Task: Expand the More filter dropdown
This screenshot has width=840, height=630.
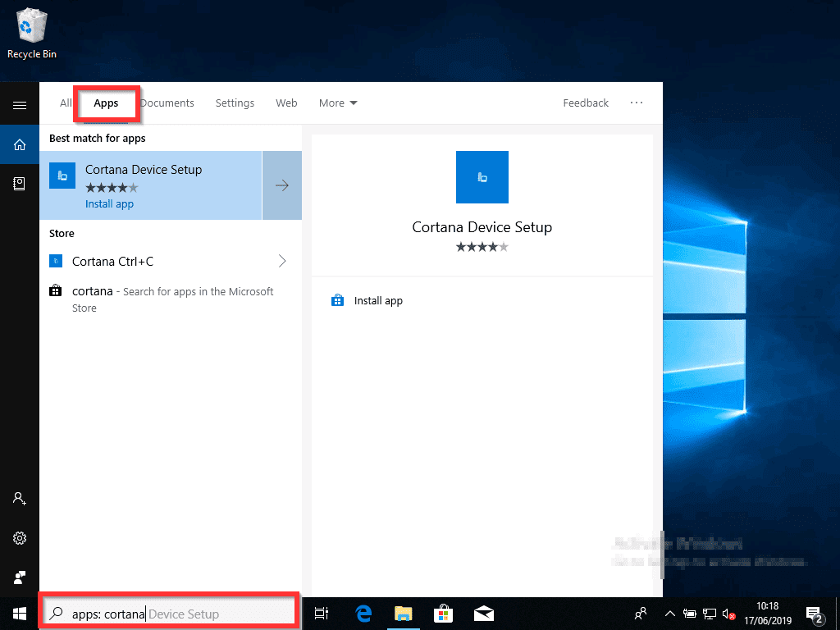Action: tap(338, 103)
